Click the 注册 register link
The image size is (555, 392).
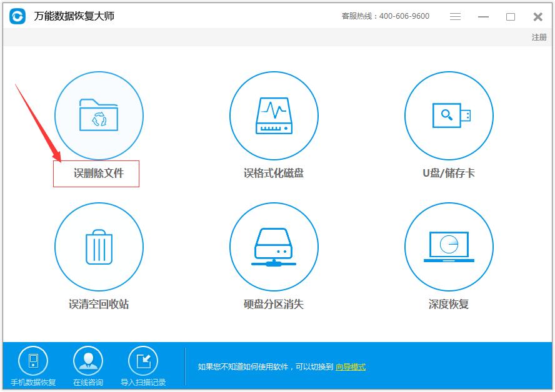(539, 37)
